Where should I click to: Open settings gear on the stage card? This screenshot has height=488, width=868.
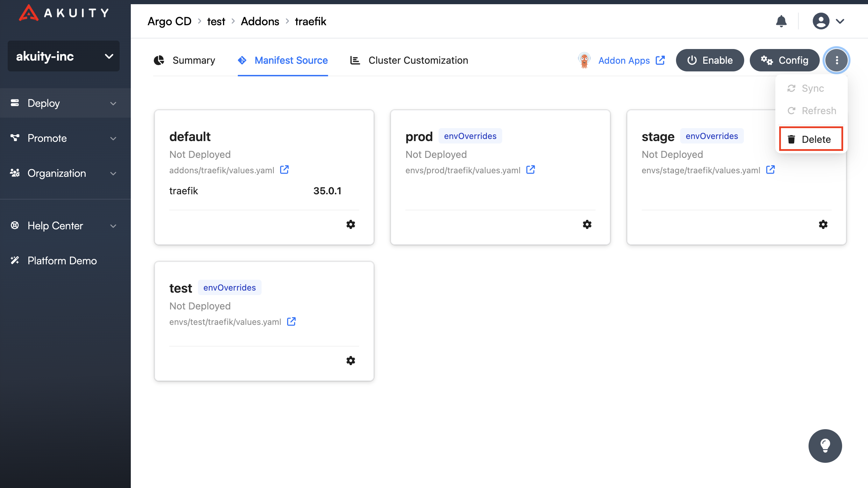pos(823,224)
